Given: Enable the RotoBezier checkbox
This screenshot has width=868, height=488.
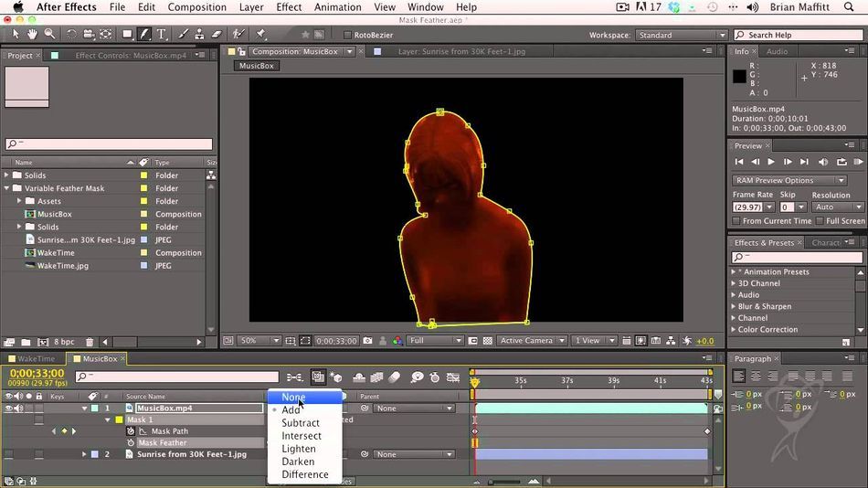Looking at the screenshot, I should (347, 35).
